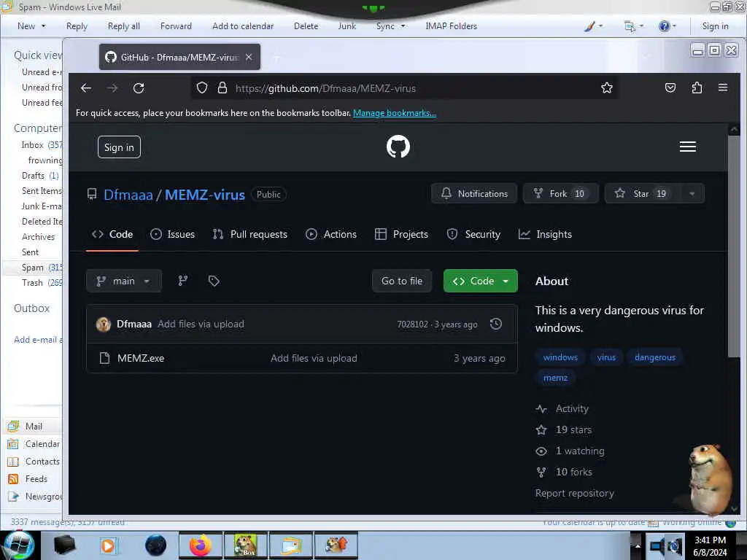Open Firefox from the taskbar

point(200,545)
